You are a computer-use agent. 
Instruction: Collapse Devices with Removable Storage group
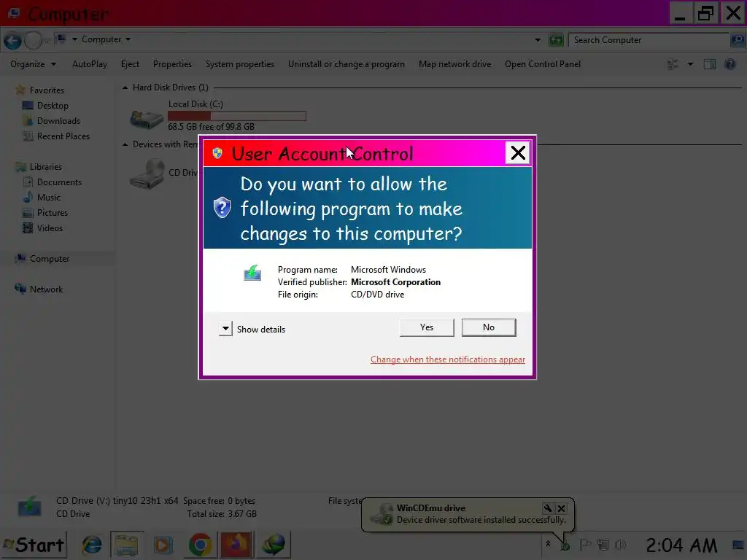[125, 144]
